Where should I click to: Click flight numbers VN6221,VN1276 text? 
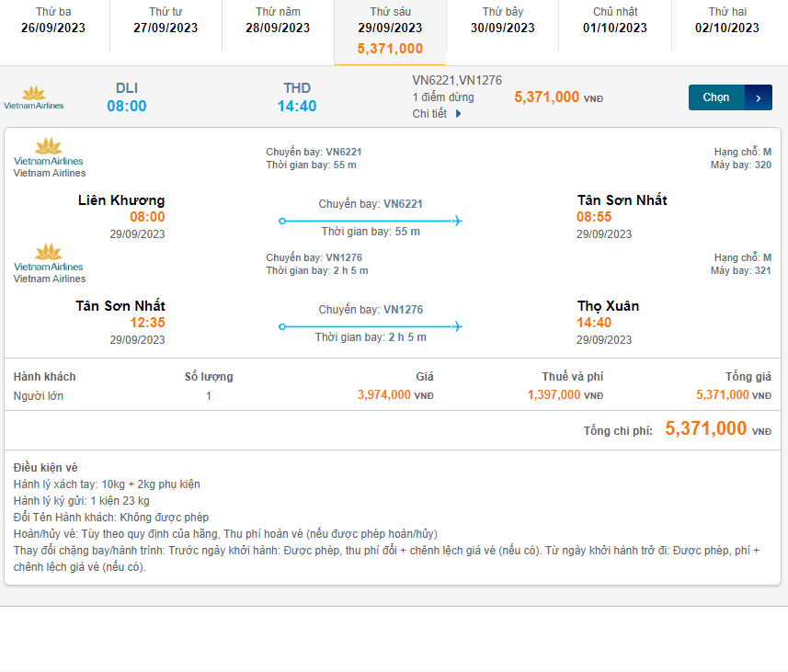click(457, 81)
